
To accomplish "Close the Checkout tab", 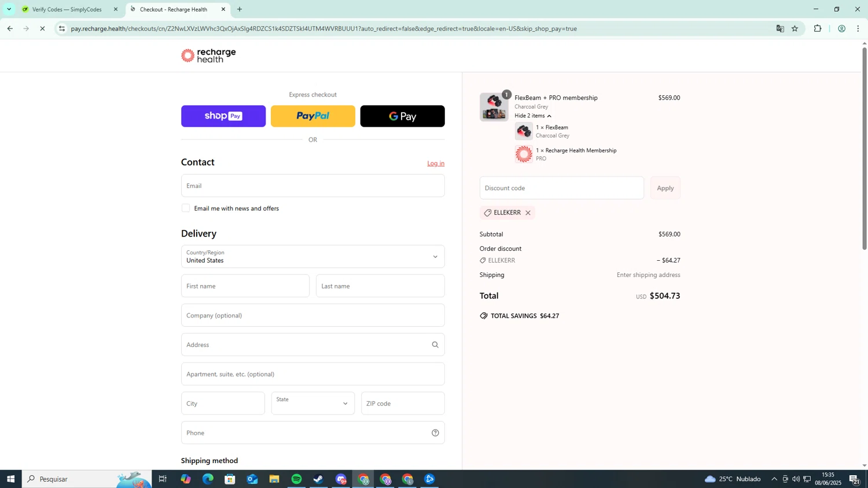I will click(x=223, y=10).
